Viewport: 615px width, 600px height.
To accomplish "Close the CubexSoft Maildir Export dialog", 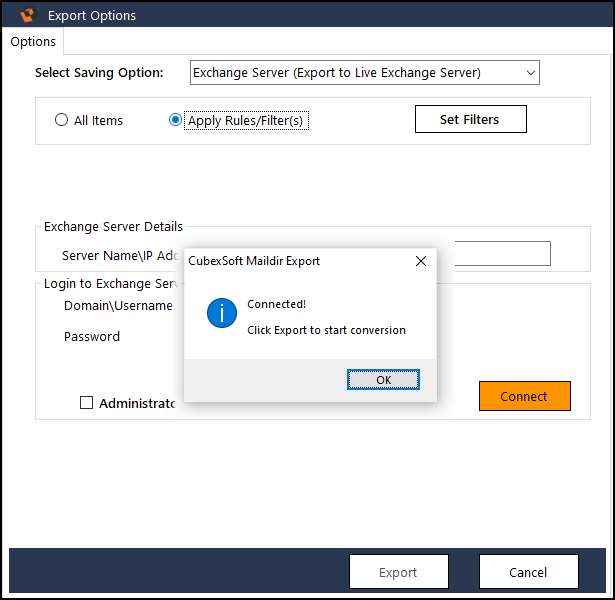I will tap(420, 261).
